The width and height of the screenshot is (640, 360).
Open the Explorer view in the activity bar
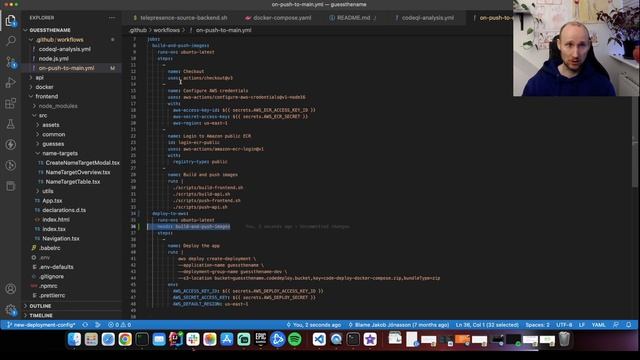(x=11, y=20)
